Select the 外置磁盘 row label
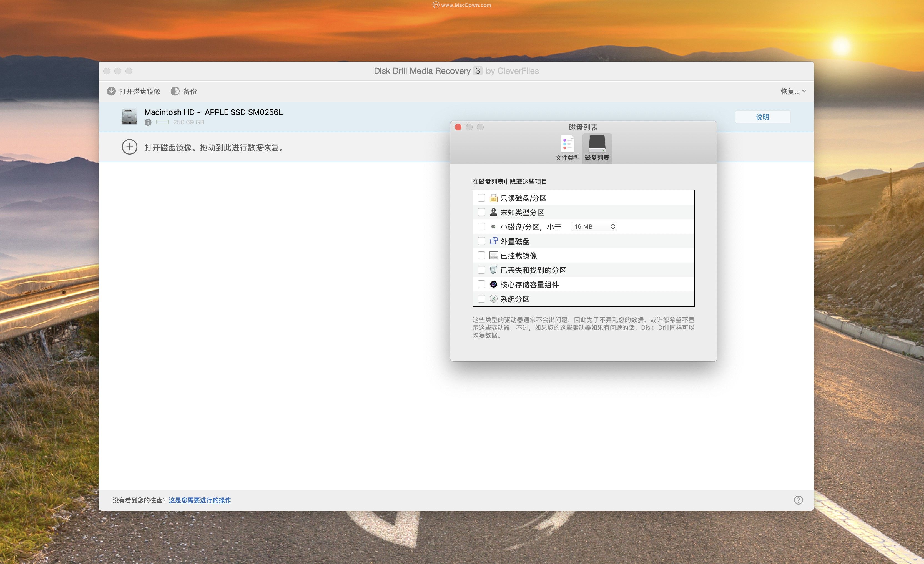This screenshot has height=564, width=924. tap(515, 241)
